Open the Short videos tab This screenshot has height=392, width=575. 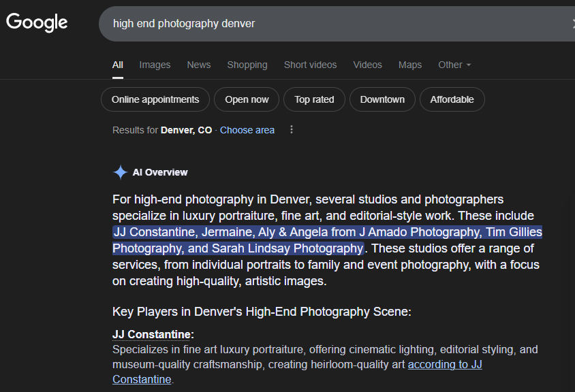click(x=310, y=65)
